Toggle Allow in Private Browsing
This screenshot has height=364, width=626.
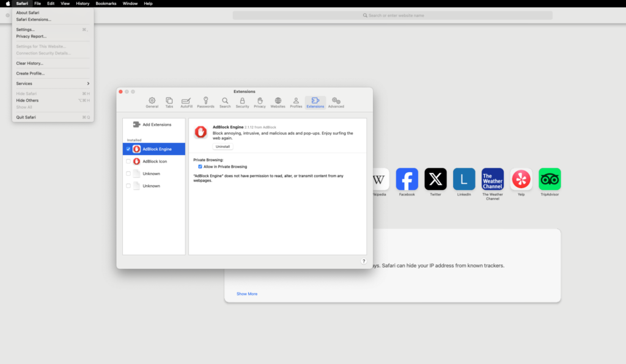[200, 167]
